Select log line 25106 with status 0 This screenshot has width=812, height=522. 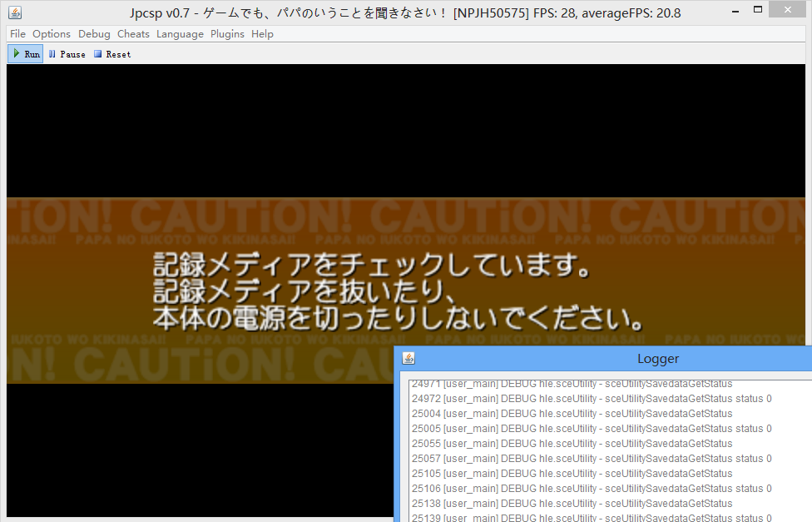coord(592,489)
